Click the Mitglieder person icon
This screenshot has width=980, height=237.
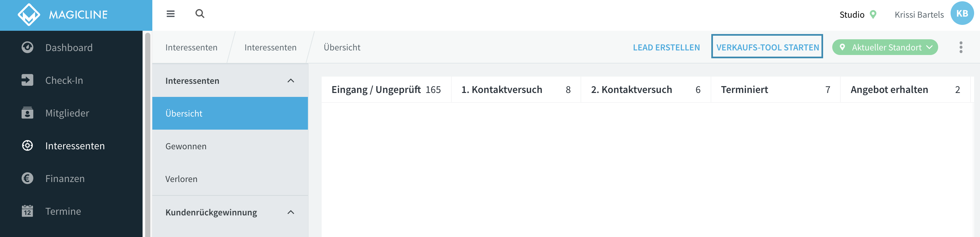click(27, 113)
